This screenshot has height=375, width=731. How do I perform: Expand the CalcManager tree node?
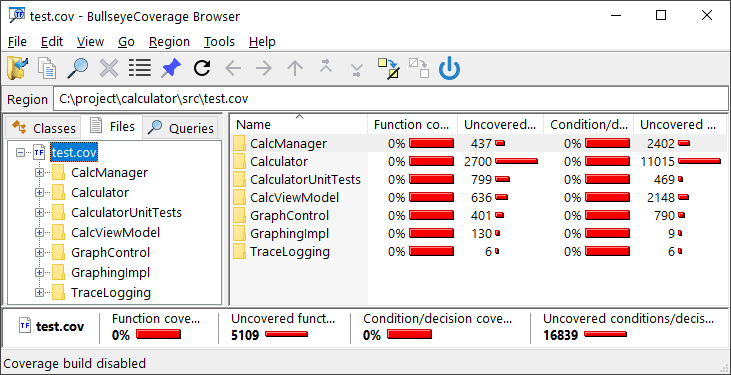[x=39, y=173]
